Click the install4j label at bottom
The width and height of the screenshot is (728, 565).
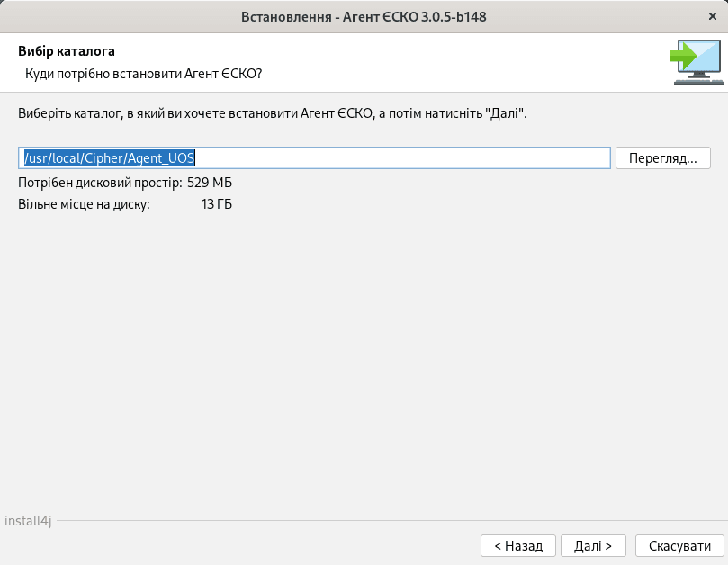pyautogui.click(x=28, y=521)
